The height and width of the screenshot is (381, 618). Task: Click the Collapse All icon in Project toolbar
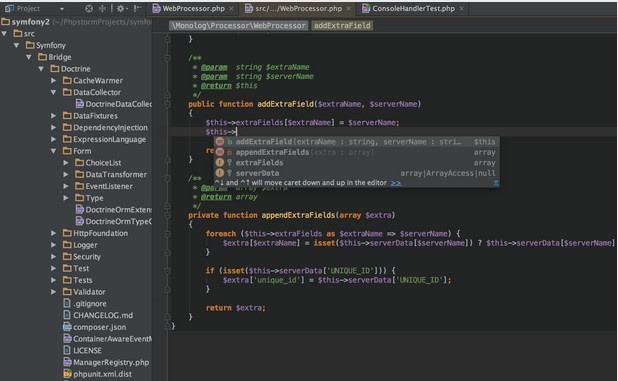(102, 8)
